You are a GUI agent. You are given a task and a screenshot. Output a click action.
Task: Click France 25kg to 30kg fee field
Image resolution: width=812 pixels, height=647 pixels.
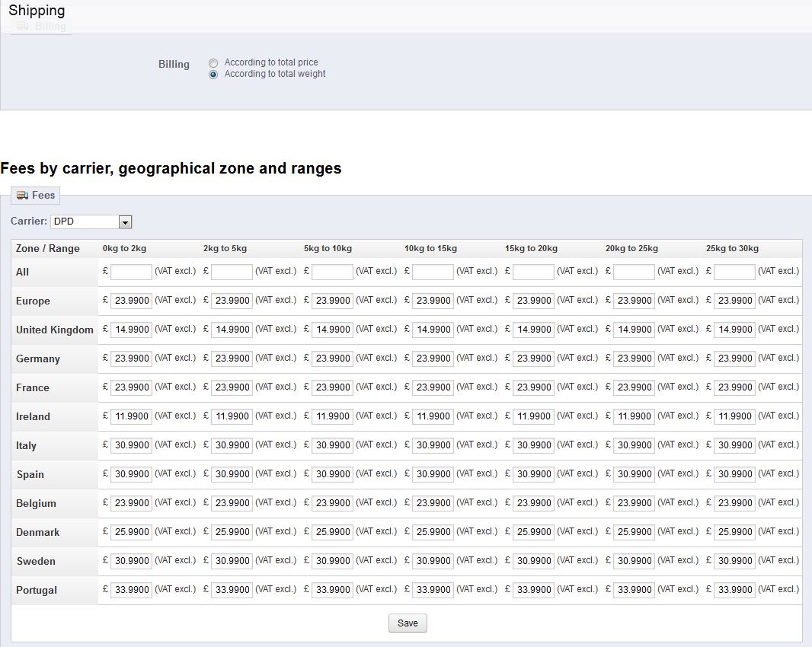click(x=734, y=387)
